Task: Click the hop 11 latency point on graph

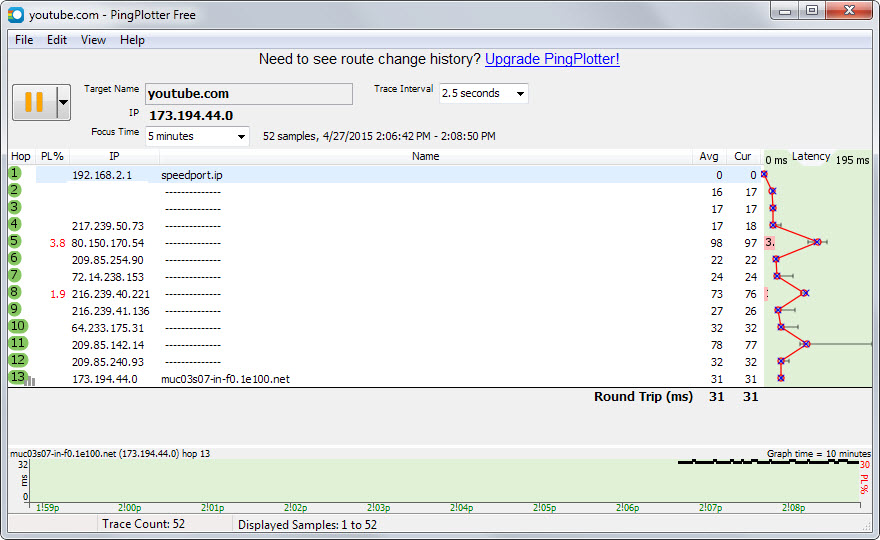Action: point(806,344)
